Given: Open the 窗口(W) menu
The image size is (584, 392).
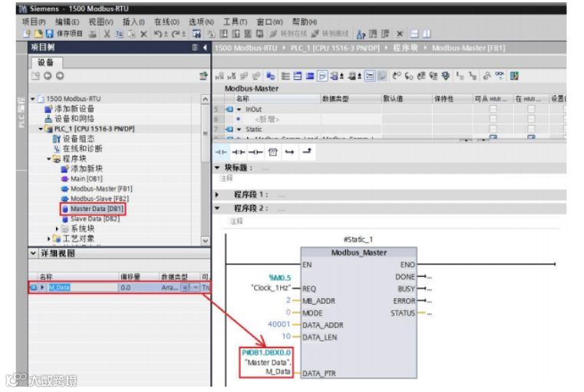Looking at the screenshot, I should [x=269, y=22].
